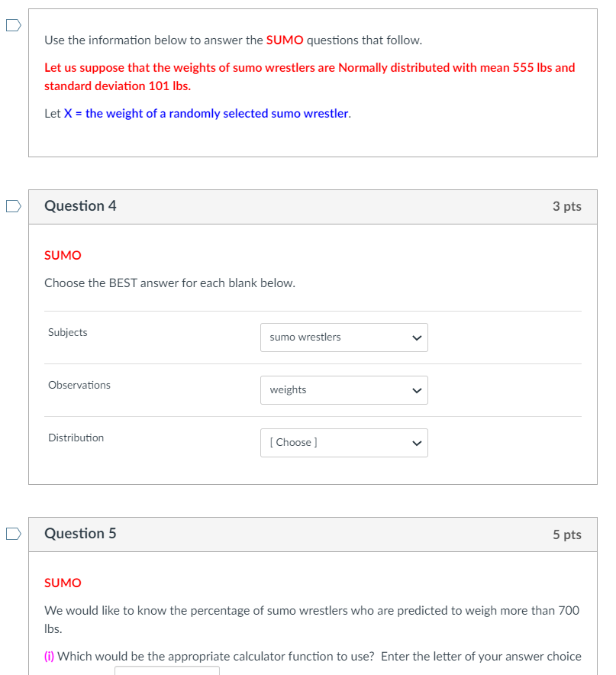Screen dimensions: 616x675
Task: Expand the Choose list to pick a distribution
Action: (x=343, y=443)
